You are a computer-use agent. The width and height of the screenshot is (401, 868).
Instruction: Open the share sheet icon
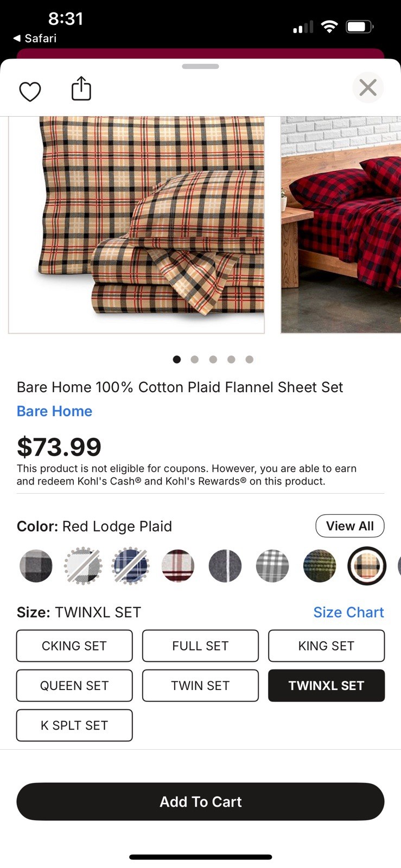(x=81, y=88)
